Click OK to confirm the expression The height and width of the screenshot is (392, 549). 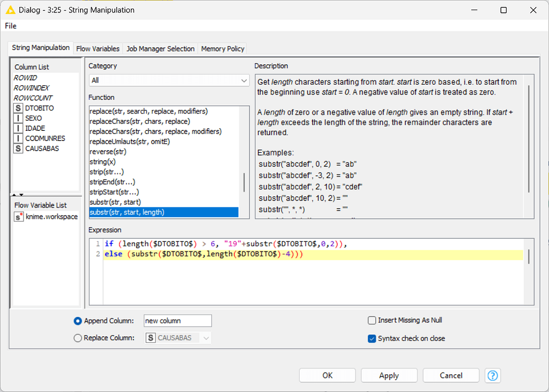tap(327, 375)
